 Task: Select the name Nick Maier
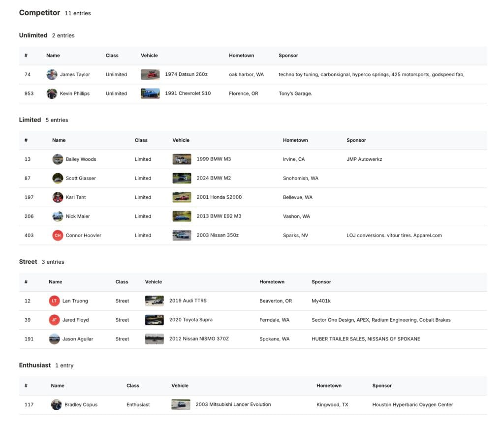coord(78,216)
